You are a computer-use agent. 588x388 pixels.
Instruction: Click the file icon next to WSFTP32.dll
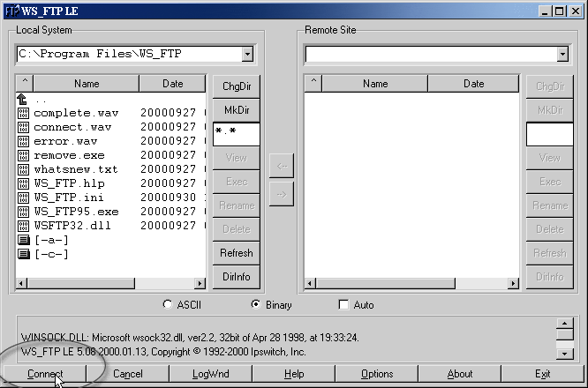pyautogui.click(x=23, y=226)
